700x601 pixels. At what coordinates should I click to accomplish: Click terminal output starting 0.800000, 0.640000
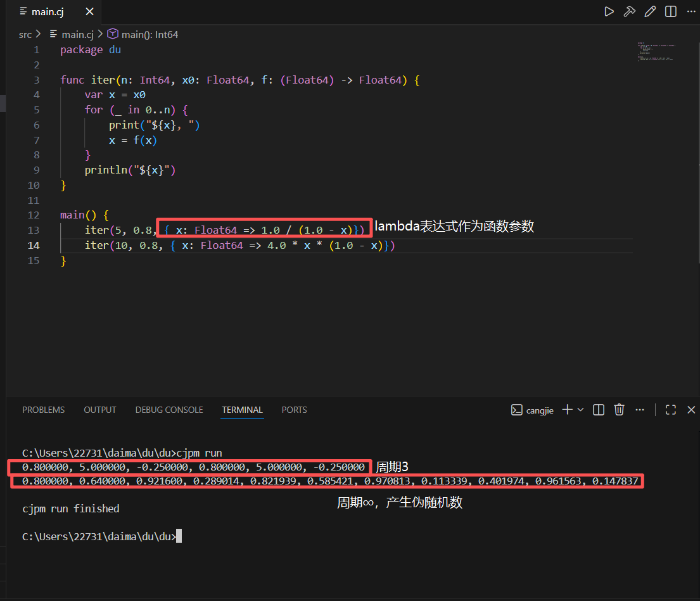tap(330, 481)
